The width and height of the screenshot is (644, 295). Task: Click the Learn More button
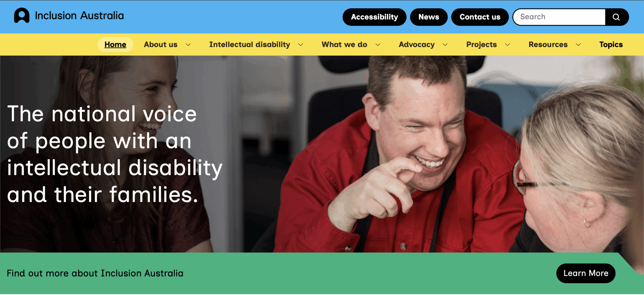[x=586, y=273]
